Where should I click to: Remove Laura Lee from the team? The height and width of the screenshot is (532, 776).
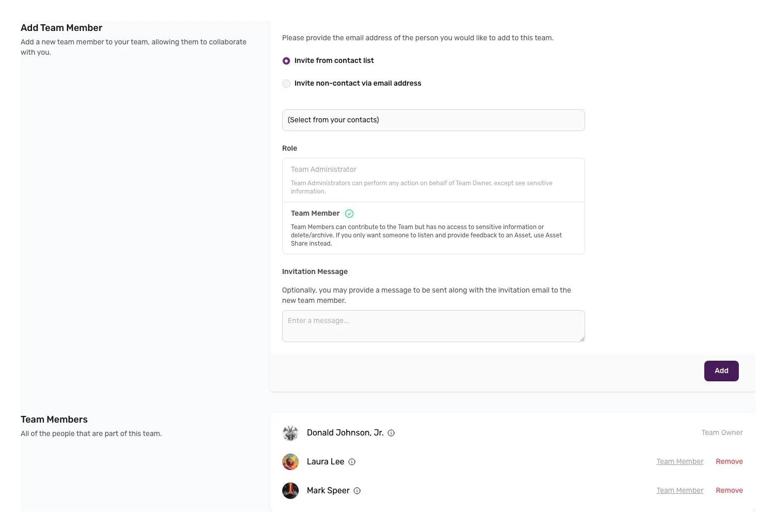(729, 462)
